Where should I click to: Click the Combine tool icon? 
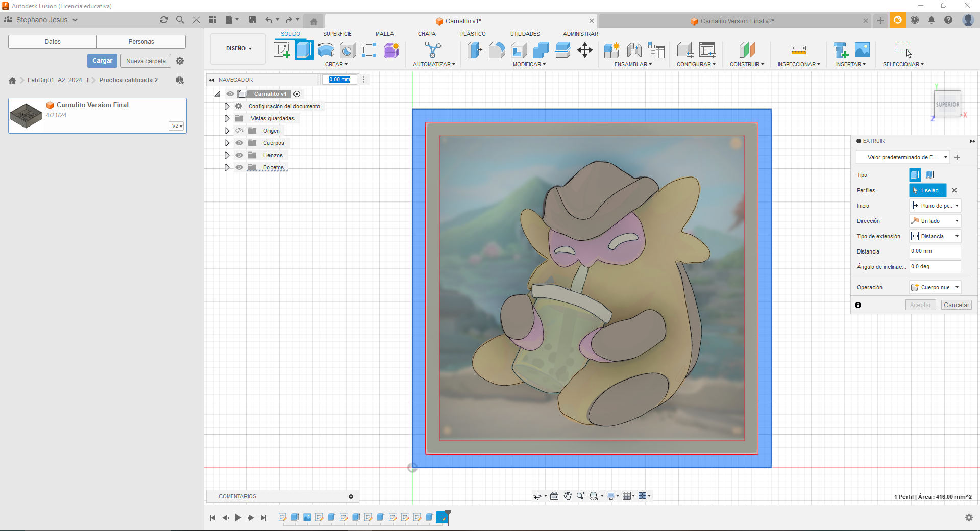541,50
